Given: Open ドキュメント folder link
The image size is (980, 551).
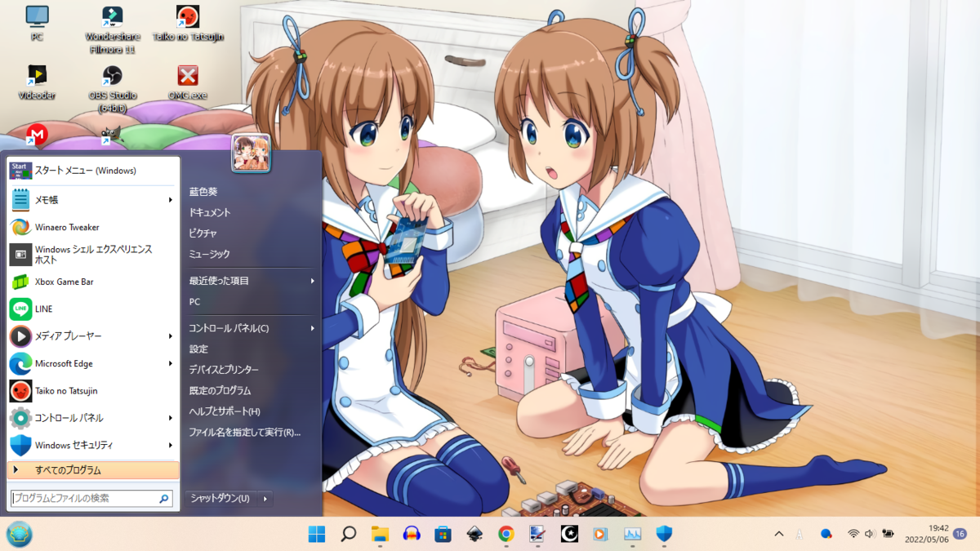Looking at the screenshot, I should 210,212.
